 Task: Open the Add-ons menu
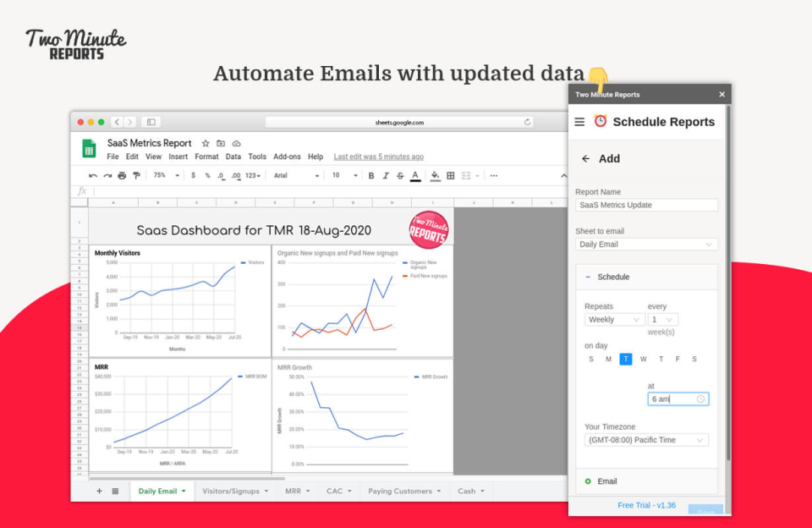[x=287, y=157]
